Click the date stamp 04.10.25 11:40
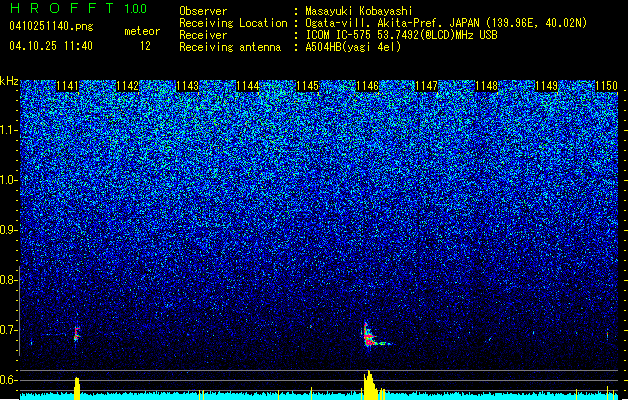 51,46
